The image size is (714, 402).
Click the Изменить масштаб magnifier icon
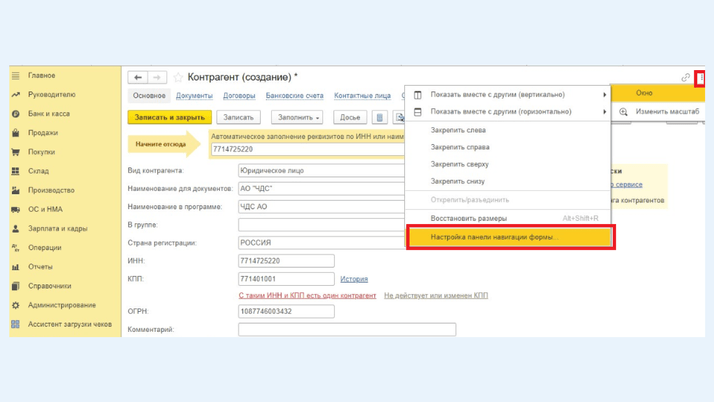[x=624, y=112]
